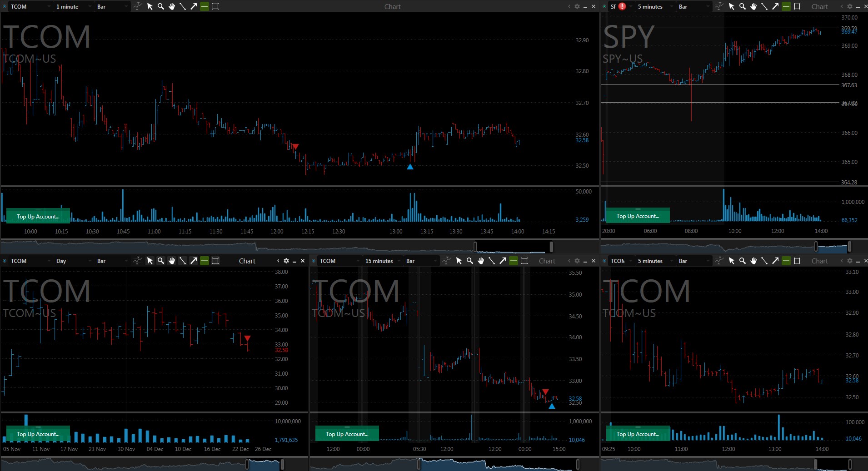868x471 pixels.
Task: Open the Bar chart-type dropdown in SPY chart
Action: point(693,6)
